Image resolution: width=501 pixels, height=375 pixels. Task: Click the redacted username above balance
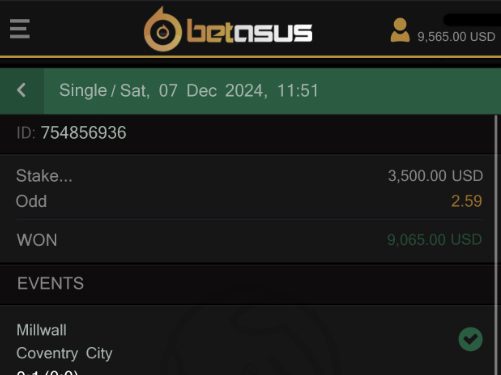(x=472, y=20)
